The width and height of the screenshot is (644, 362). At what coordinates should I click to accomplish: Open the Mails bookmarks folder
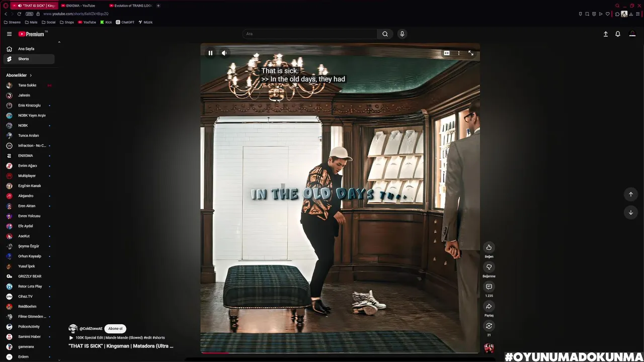tap(31, 22)
